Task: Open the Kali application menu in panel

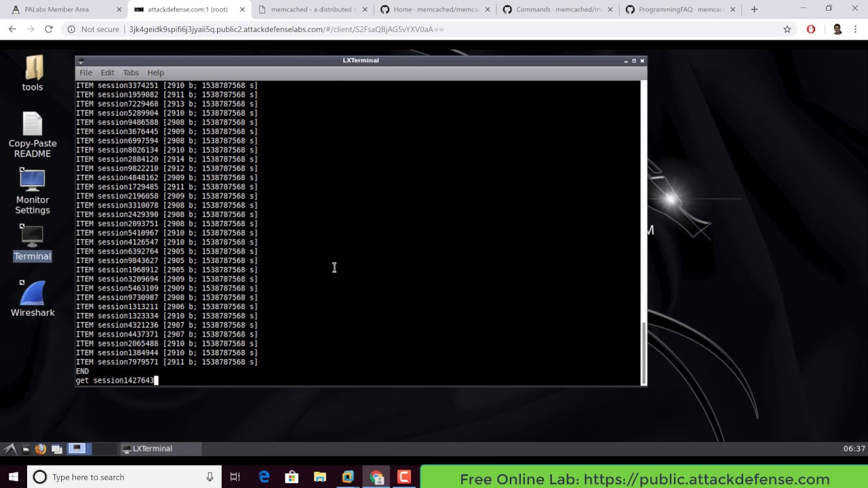Action: click(10, 449)
